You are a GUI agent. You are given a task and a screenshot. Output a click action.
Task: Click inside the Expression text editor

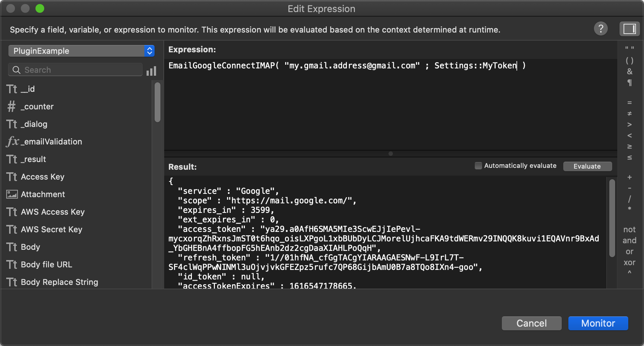point(390,104)
